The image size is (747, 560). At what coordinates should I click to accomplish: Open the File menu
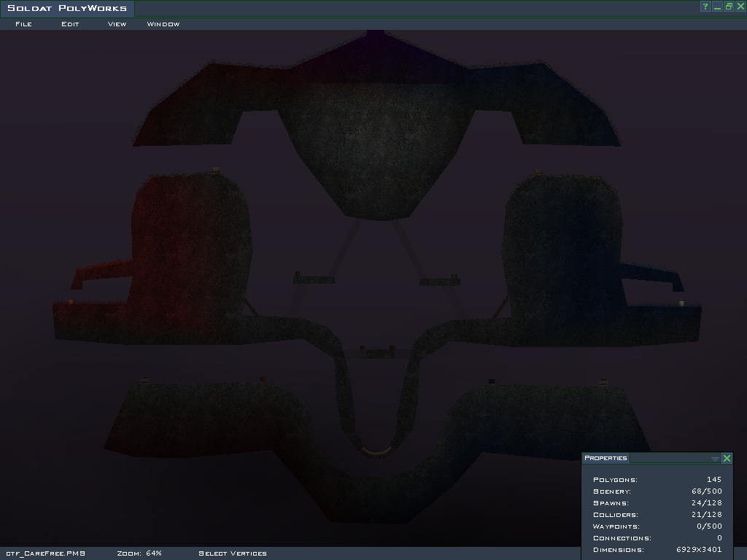pyautogui.click(x=23, y=24)
